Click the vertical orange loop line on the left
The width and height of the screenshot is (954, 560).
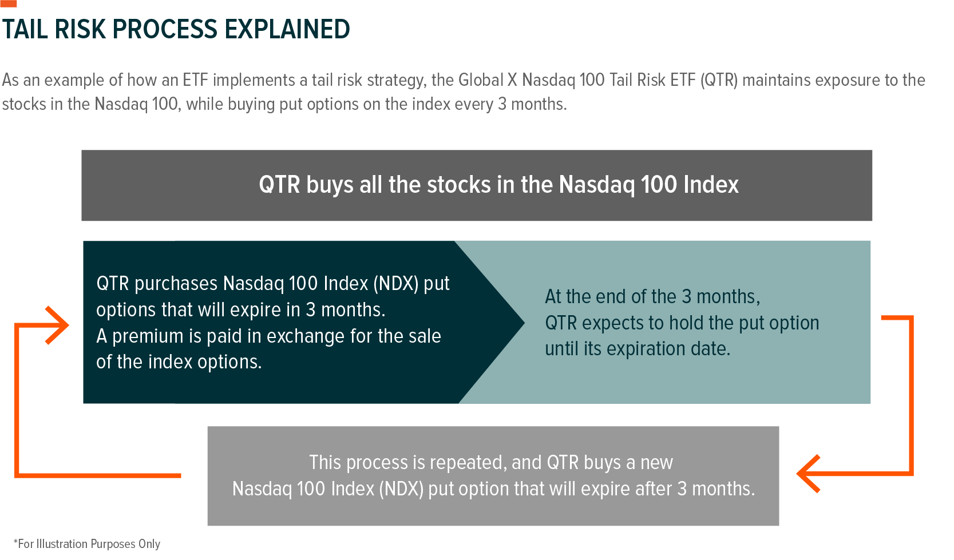pyautogui.click(x=17, y=400)
